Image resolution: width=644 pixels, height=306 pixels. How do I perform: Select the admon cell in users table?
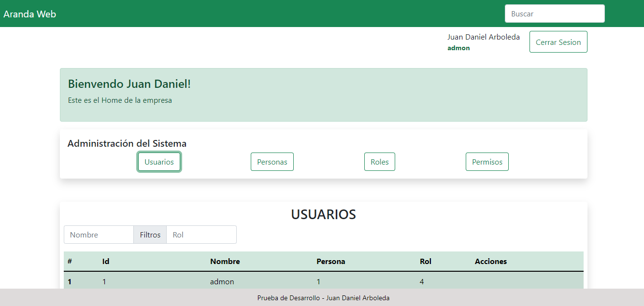click(222, 281)
